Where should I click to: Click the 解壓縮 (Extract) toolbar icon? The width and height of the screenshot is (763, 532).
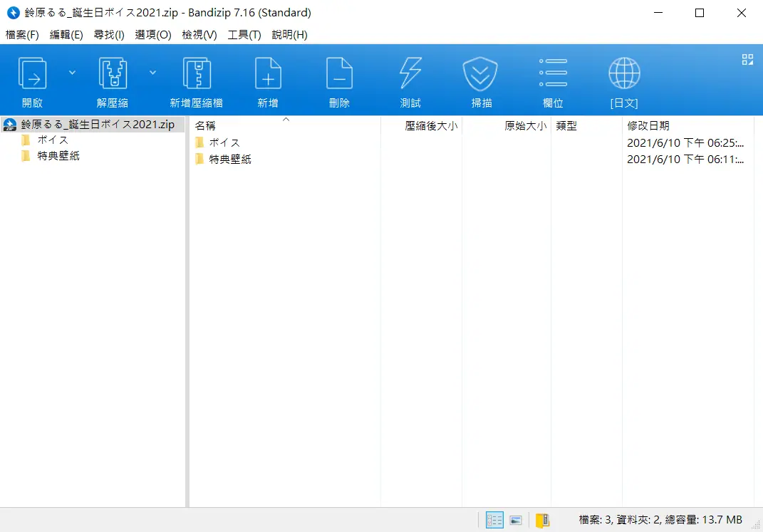tap(113, 73)
